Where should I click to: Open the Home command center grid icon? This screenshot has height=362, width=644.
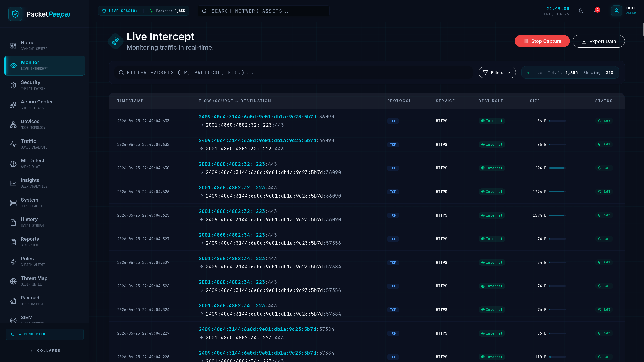[13, 46]
